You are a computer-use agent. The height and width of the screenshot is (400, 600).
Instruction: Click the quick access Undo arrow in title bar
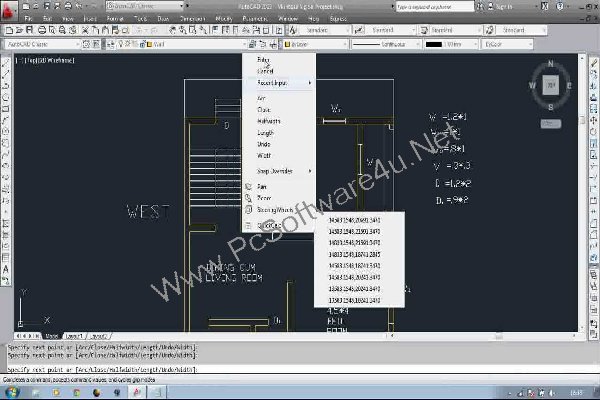click(x=78, y=6)
